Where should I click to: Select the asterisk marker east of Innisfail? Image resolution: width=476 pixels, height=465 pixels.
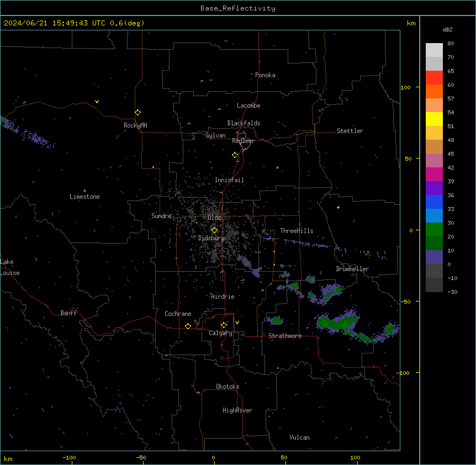(277, 167)
